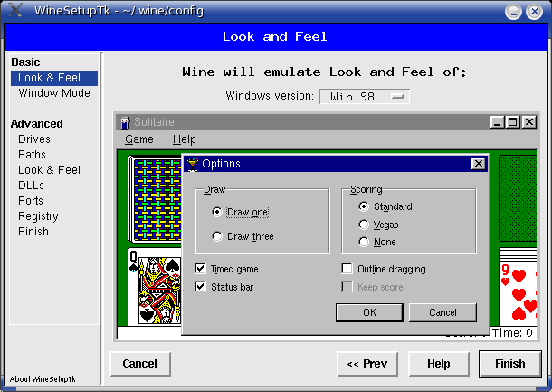The height and width of the screenshot is (392, 552).
Task: Click the Help button at bottom
Action: [439, 364]
